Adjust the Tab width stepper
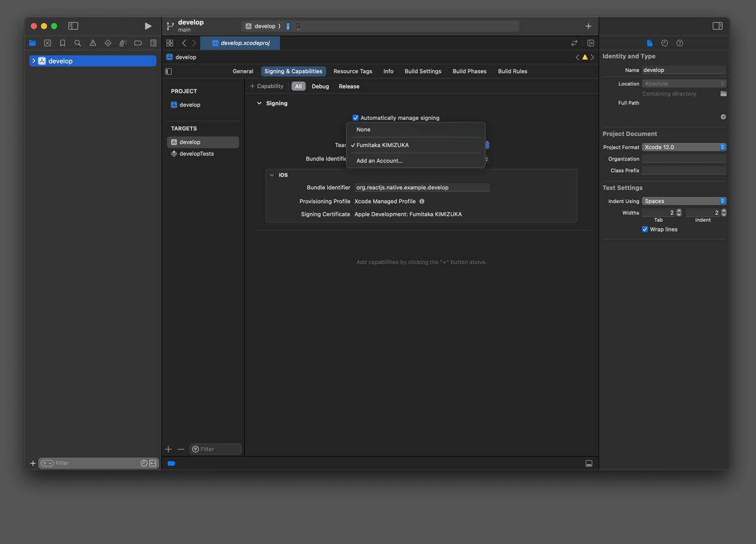The image size is (756, 544). tap(679, 213)
